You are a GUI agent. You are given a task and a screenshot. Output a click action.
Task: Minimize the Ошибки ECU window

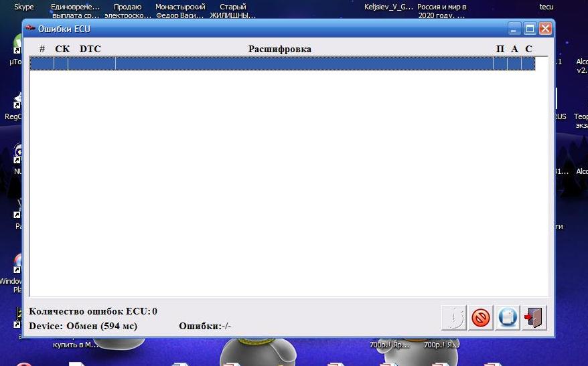coord(514,29)
